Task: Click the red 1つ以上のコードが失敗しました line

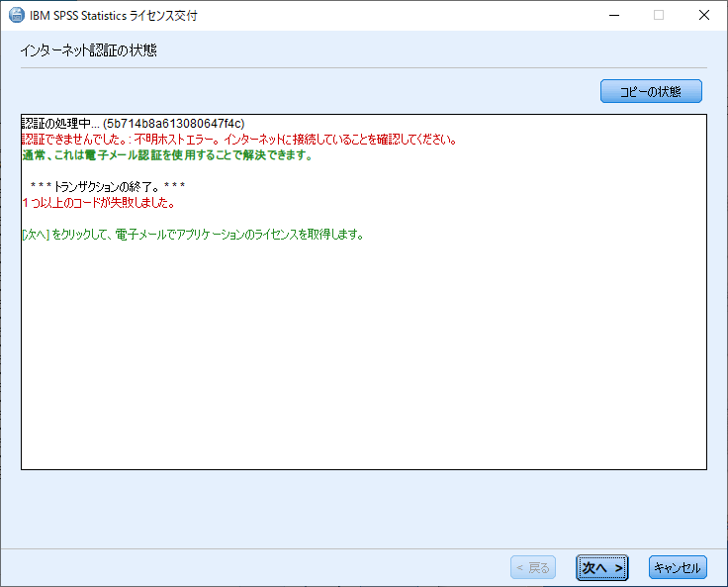Action: [x=99, y=203]
